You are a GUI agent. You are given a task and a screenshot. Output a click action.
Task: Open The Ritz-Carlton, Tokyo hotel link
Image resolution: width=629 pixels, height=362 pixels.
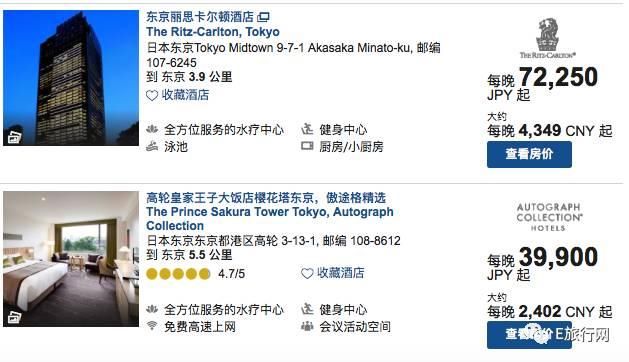point(213,32)
